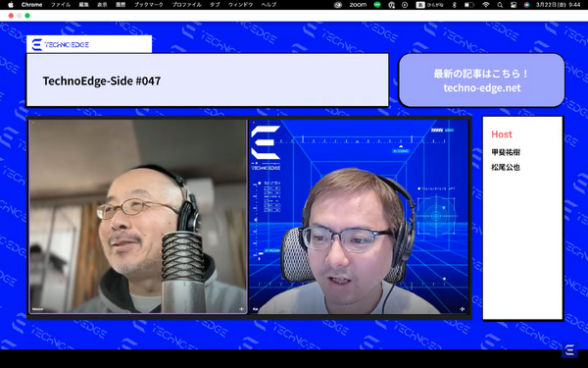
Task: Click the Bluetooth status icon
Action: [454, 5]
